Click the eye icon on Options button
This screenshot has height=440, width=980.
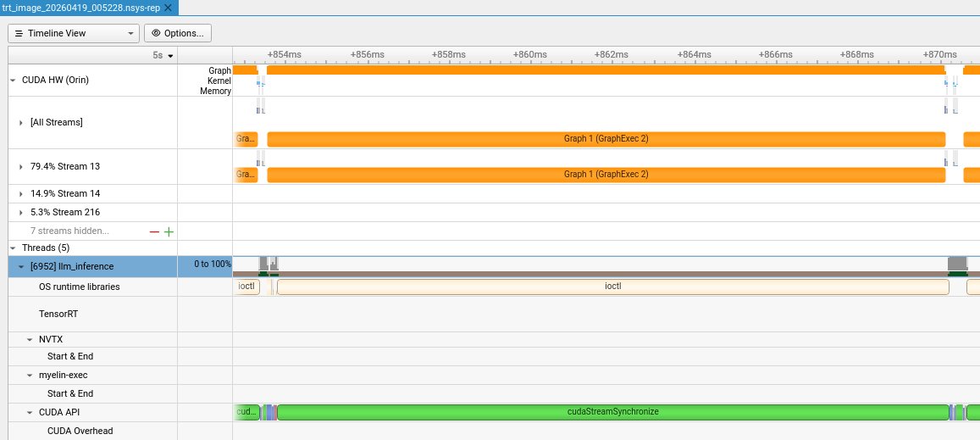point(156,33)
